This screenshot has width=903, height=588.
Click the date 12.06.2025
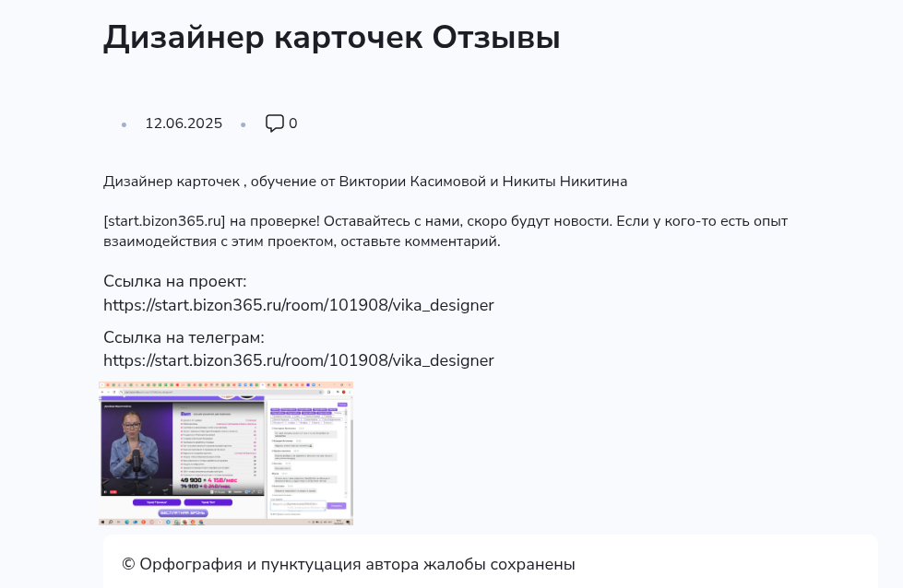pyautogui.click(x=184, y=123)
